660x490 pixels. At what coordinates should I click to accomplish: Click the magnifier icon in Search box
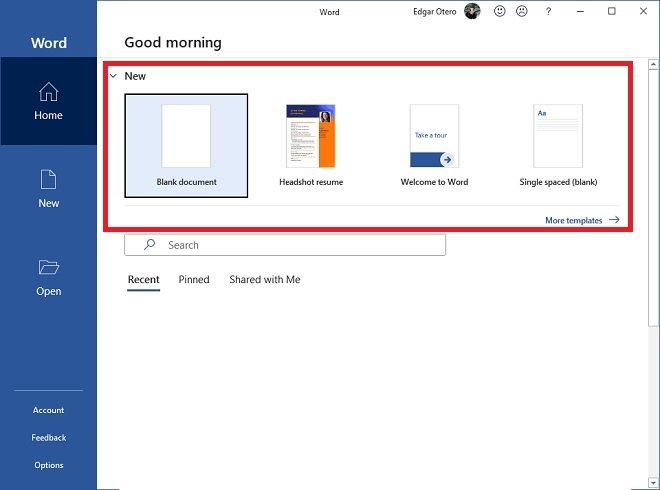[x=149, y=245]
